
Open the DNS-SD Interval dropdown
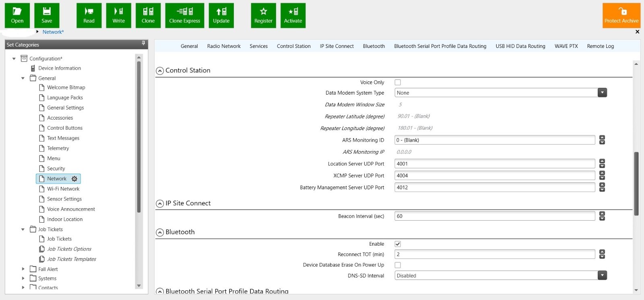pos(602,276)
